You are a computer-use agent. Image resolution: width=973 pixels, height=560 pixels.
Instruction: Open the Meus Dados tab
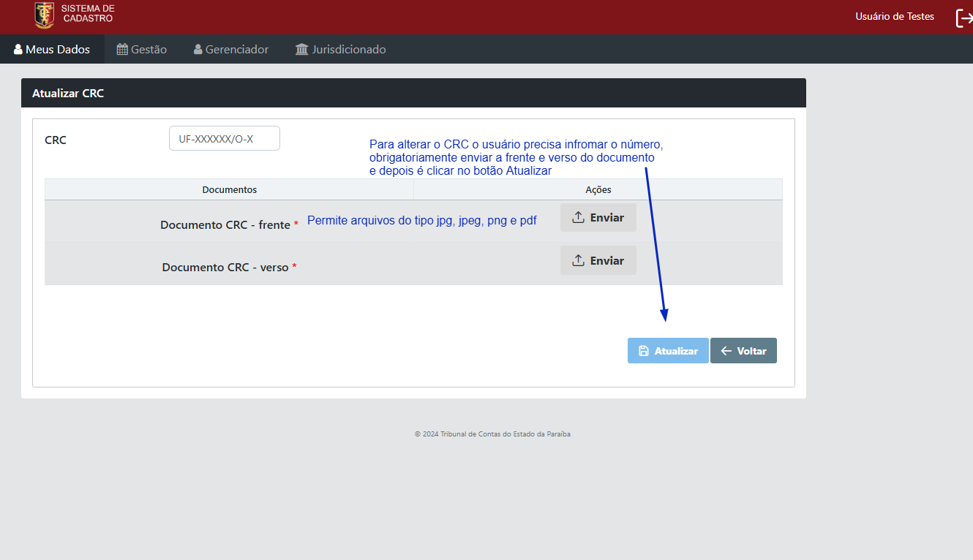click(x=52, y=49)
